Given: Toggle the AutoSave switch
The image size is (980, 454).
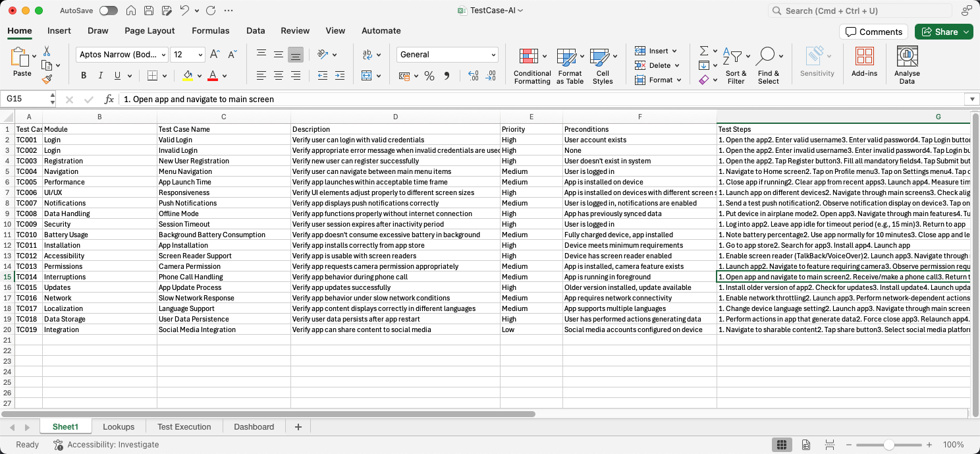Looking at the screenshot, I should 109,11.
